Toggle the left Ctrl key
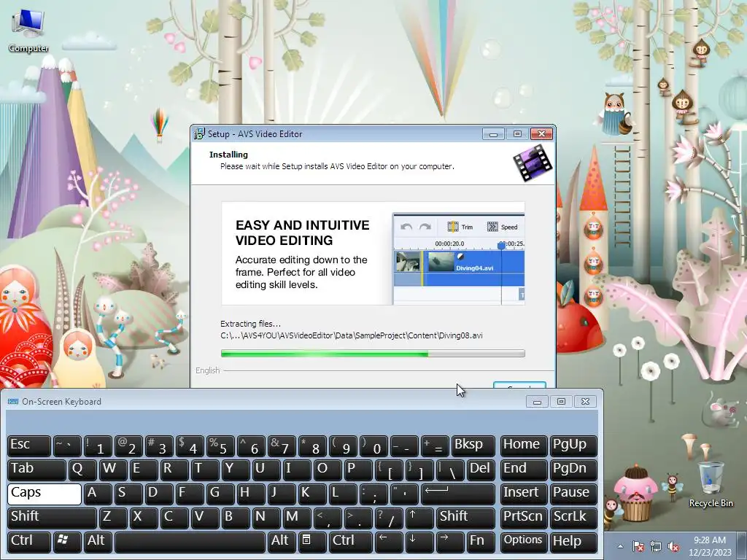Viewport: 747px width, 560px height. (29, 542)
